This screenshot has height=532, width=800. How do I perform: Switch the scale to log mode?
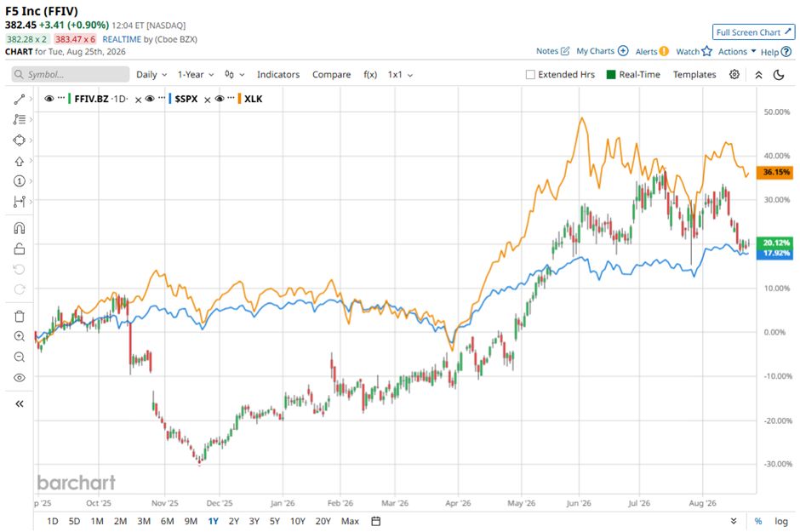[781, 521]
